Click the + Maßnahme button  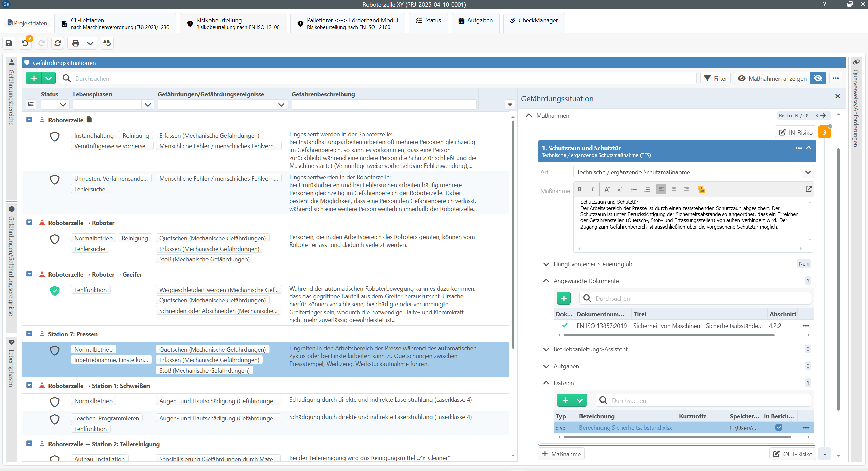(561, 454)
